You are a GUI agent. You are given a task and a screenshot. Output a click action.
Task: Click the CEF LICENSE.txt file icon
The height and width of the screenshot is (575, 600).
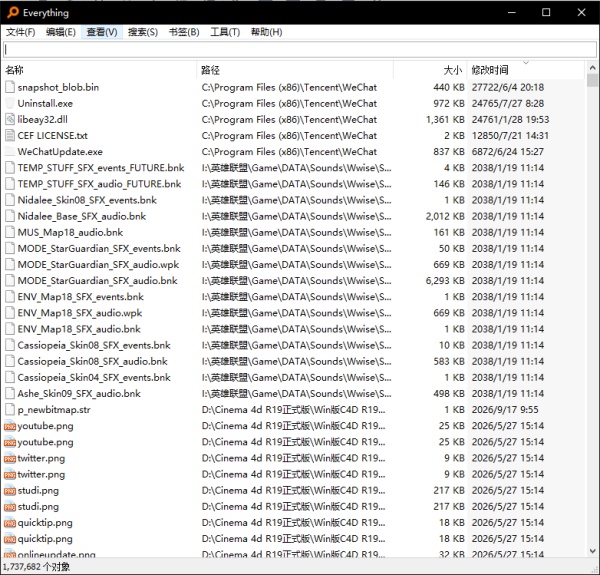tap(10, 135)
